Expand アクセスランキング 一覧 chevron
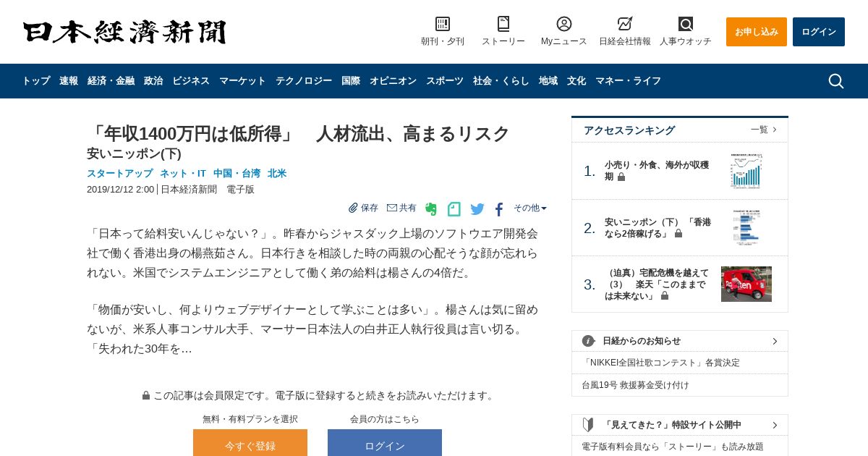The image size is (868, 456). pos(775,130)
